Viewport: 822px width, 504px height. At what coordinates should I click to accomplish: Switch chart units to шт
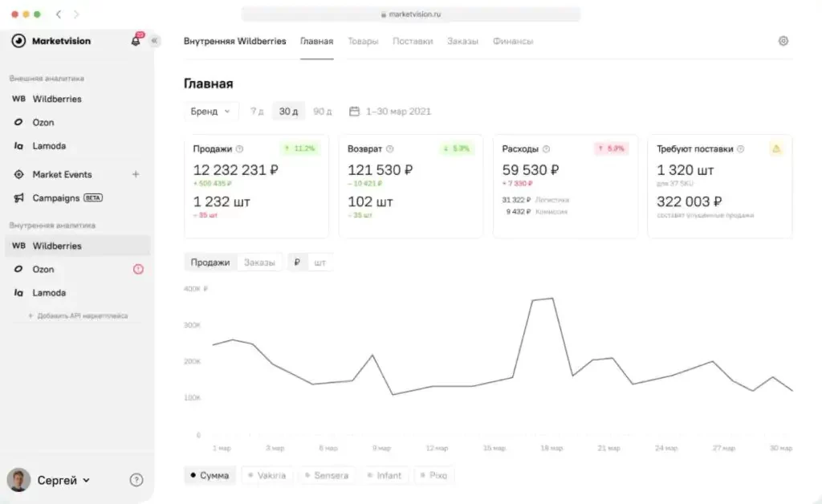click(320, 262)
